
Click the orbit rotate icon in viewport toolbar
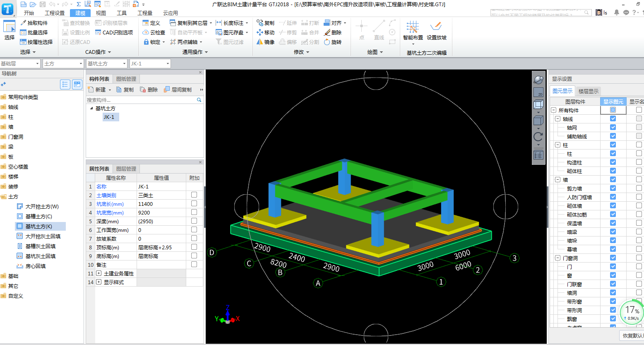[x=538, y=137]
